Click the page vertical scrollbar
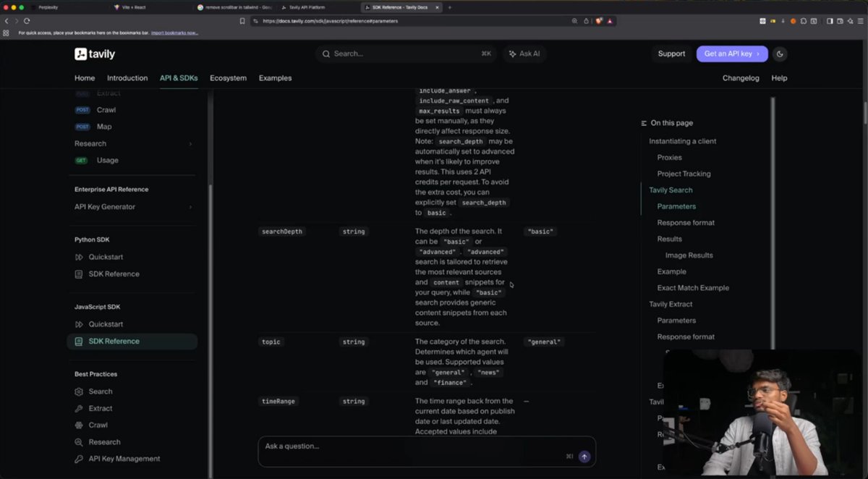 tap(865, 112)
